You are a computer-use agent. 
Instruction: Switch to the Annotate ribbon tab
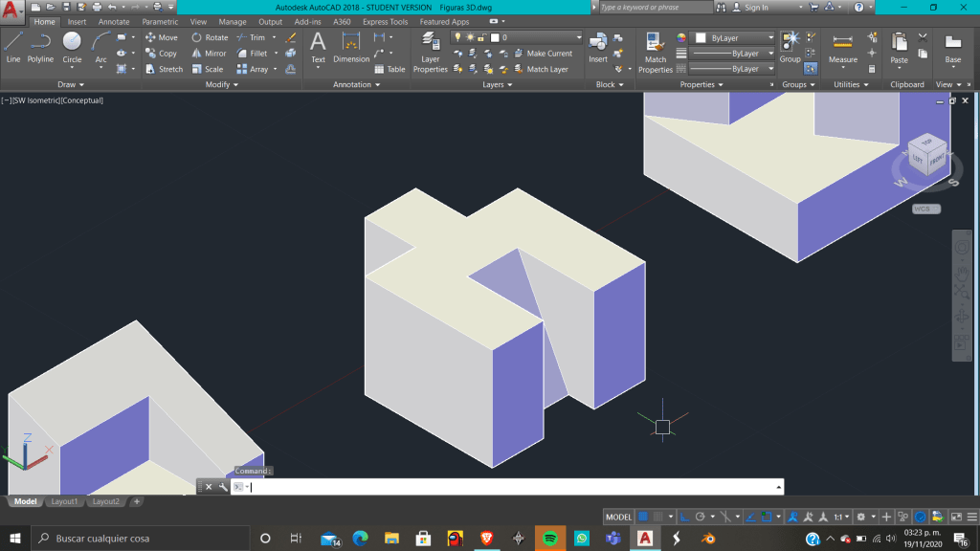click(114, 22)
